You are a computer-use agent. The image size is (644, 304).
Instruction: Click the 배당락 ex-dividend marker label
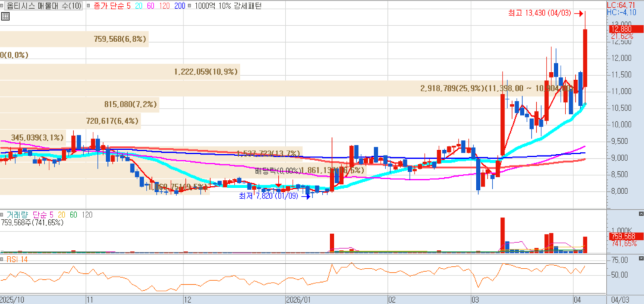279,170
